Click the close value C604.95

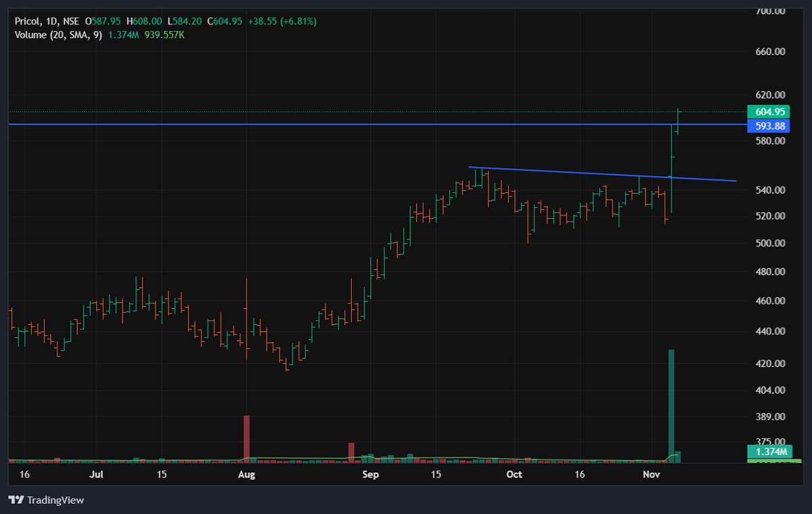[225, 22]
